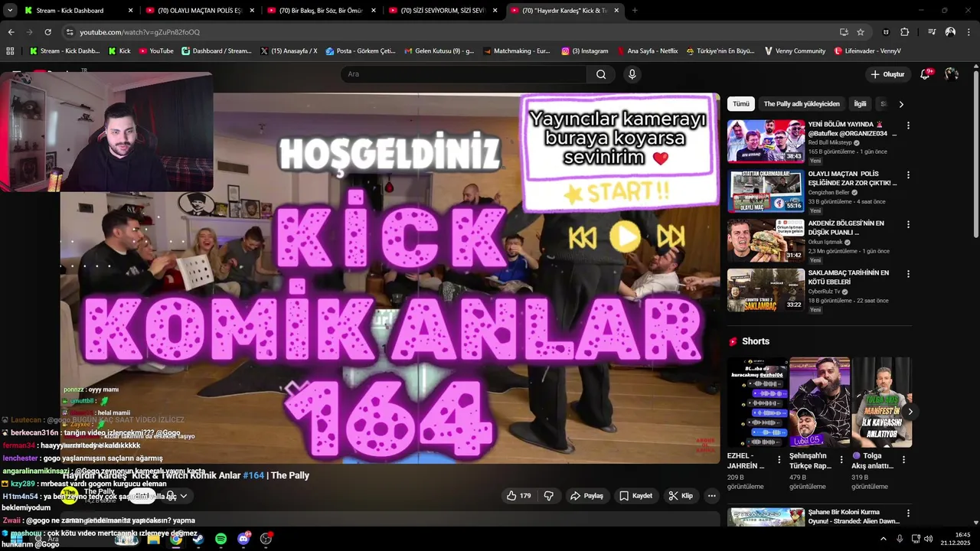Switch to the Bir Bakış, Bir Söz tab
This screenshot has height=551, width=980.
click(x=321, y=10)
